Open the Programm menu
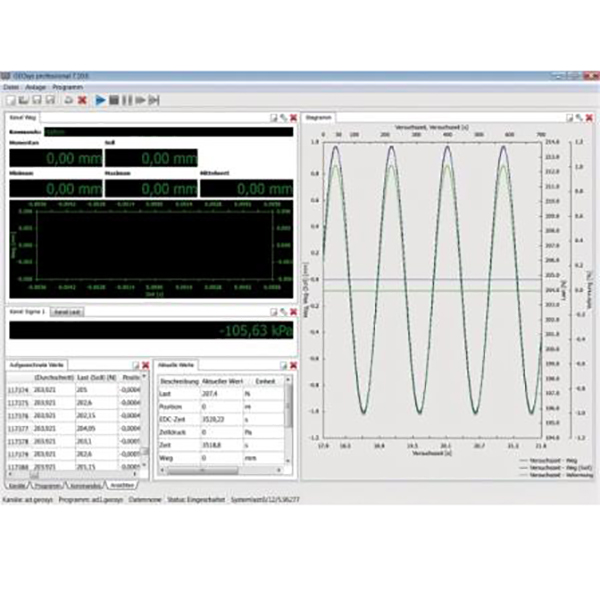Image resolution: width=600 pixels, height=600 pixels. pyautogui.click(x=67, y=88)
